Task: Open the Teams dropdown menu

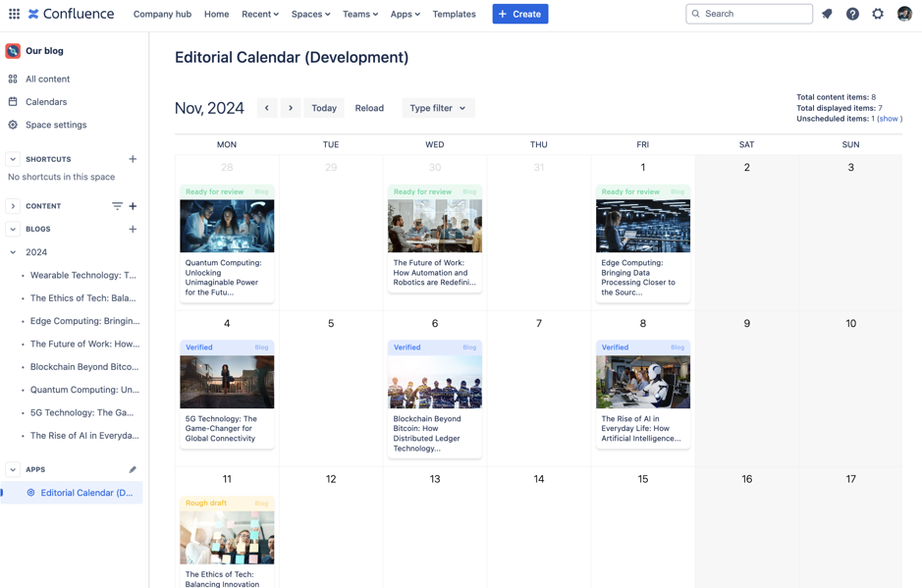Action: (360, 14)
